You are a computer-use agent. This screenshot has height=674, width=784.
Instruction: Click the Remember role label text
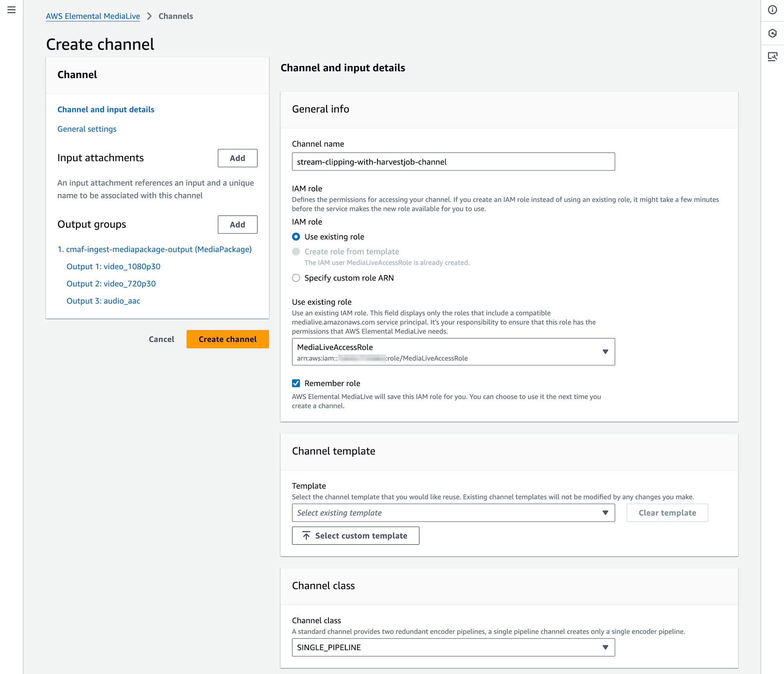(x=332, y=383)
